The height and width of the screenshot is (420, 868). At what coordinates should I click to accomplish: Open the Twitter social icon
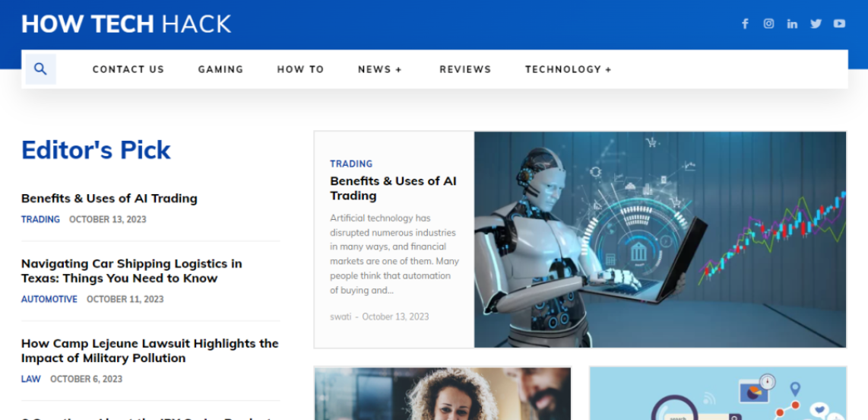(x=816, y=24)
